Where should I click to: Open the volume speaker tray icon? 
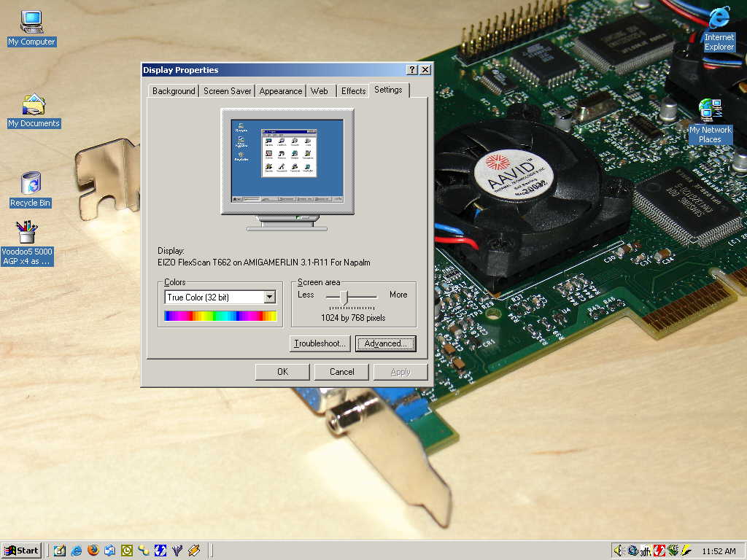coord(619,551)
